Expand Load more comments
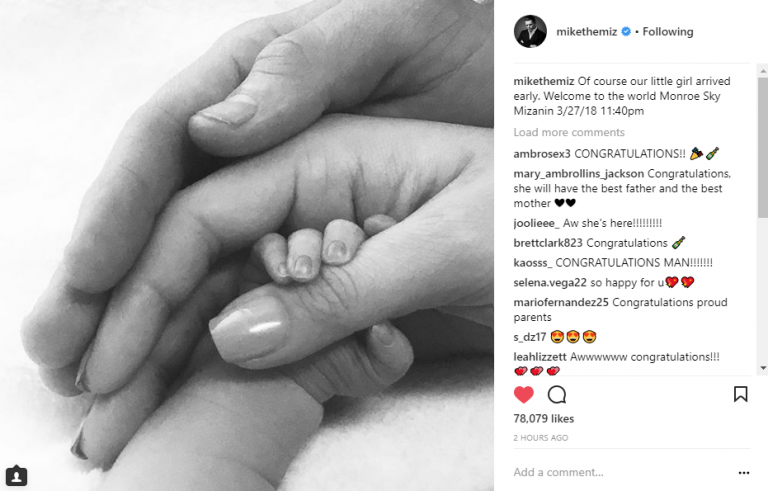 click(x=569, y=132)
